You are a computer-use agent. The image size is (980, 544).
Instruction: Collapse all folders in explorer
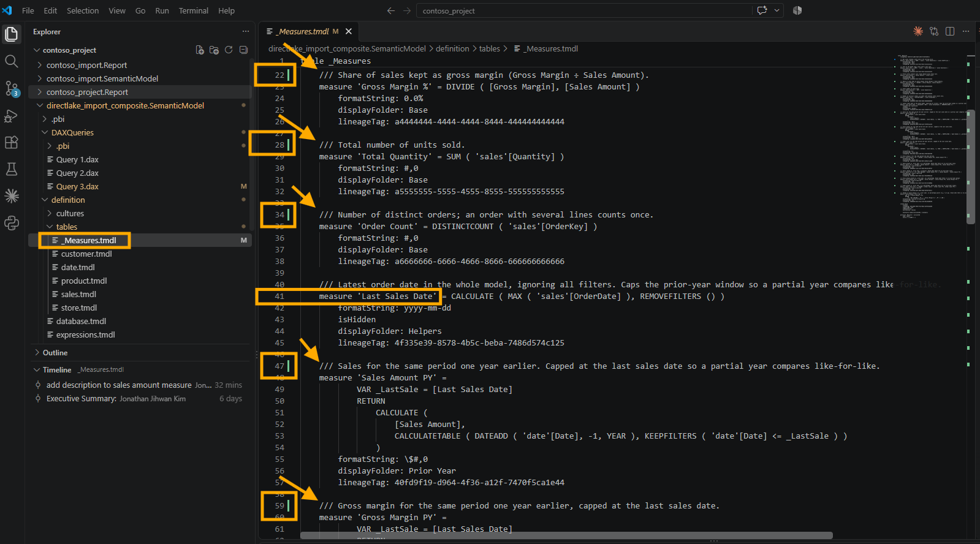[x=243, y=50]
